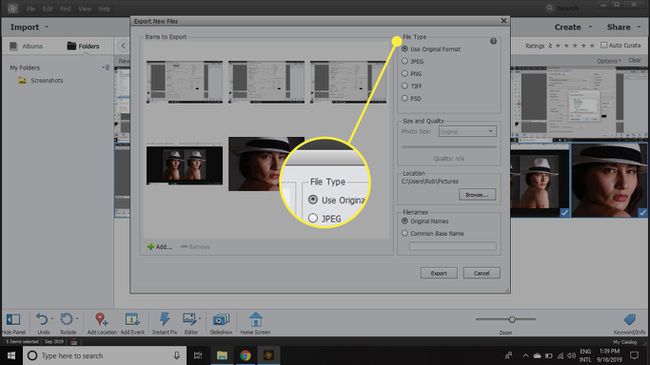650x365 pixels.
Task: Show hidden system tray icons chevron
Action: pyautogui.click(x=525, y=355)
